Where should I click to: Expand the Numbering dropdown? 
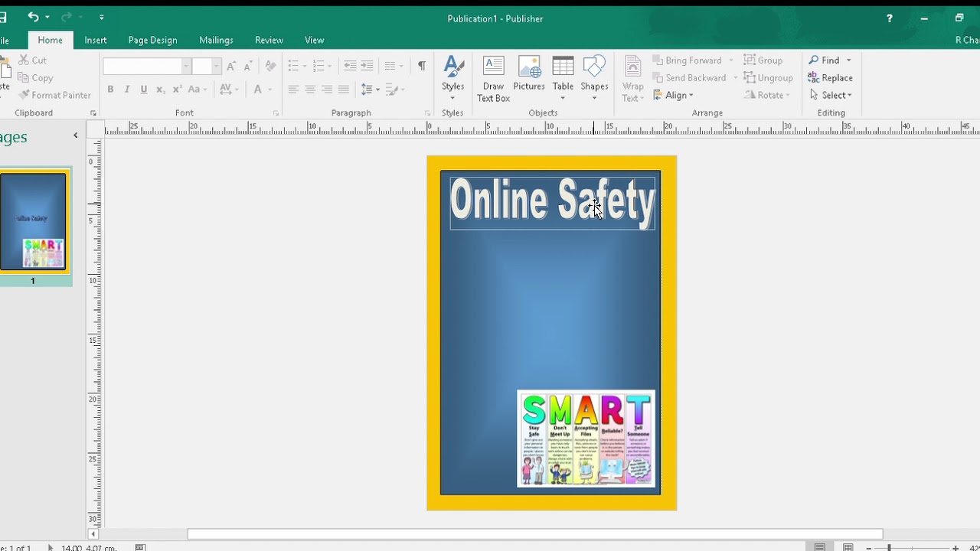(330, 67)
